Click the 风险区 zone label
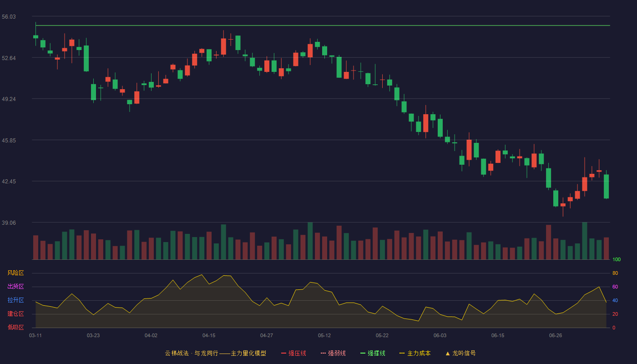Image resolution: width=637 pixels, height=364 pixels. coord(15,273)
